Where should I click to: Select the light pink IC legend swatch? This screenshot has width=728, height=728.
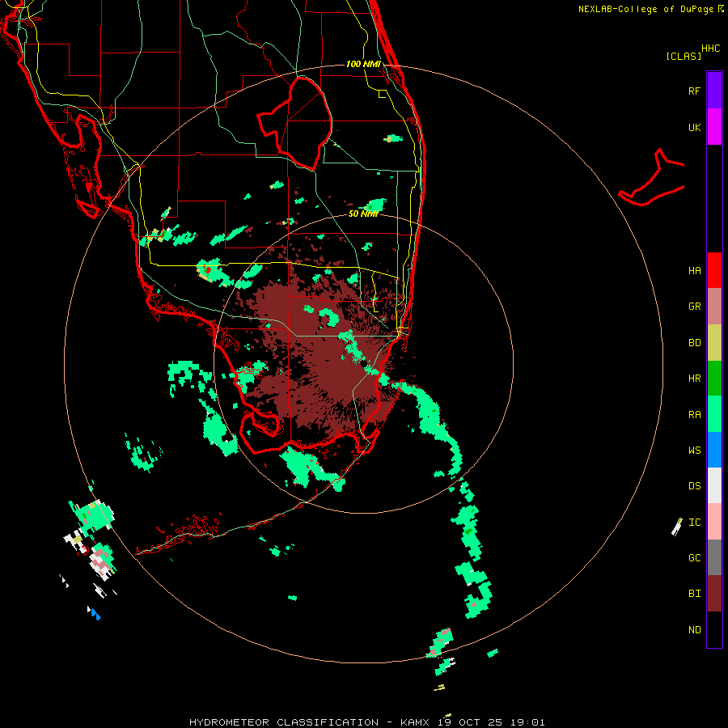click(714, 522)
